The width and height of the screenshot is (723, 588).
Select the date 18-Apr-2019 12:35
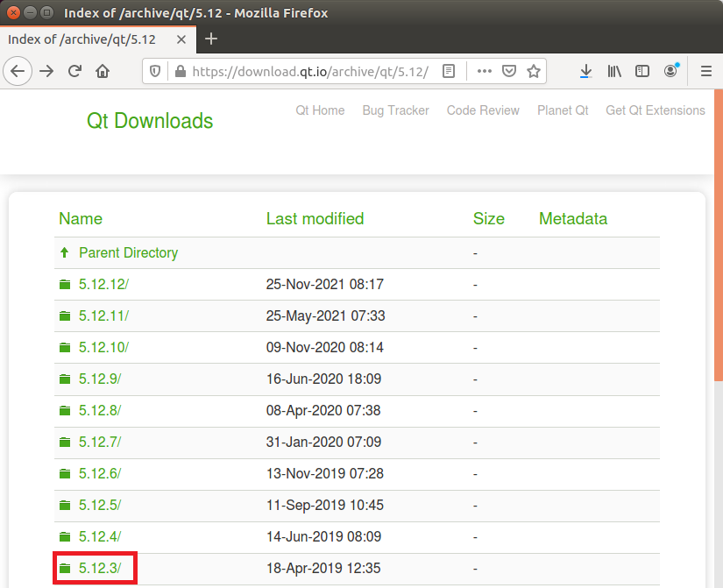click(x=323, y=568)
